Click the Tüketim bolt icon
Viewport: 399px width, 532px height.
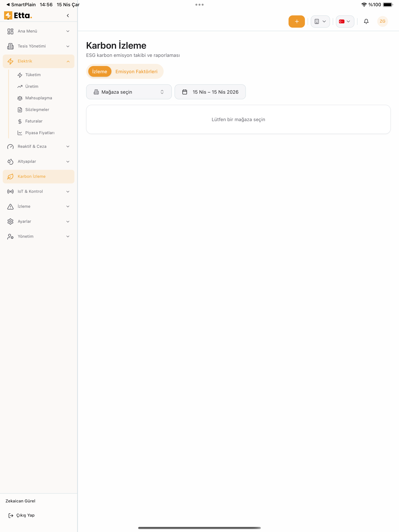point(20,75)
